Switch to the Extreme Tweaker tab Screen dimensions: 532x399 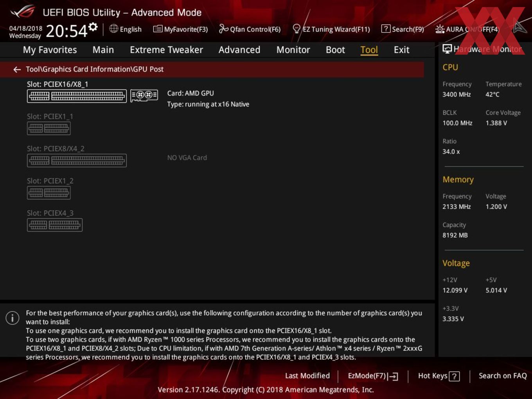click(166, 50)
